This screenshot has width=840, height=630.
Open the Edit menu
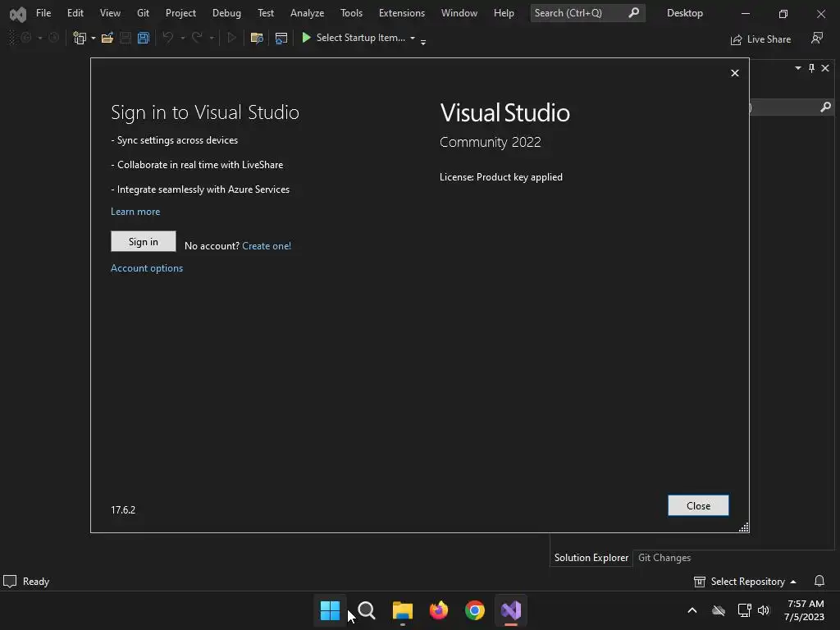click(x=75, y=13)
